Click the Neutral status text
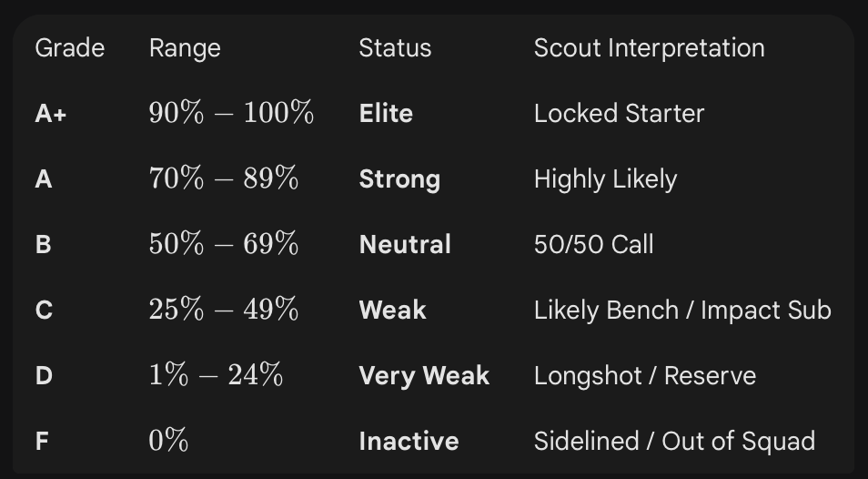This screenshot has width=868, height=479. (405, 245)
